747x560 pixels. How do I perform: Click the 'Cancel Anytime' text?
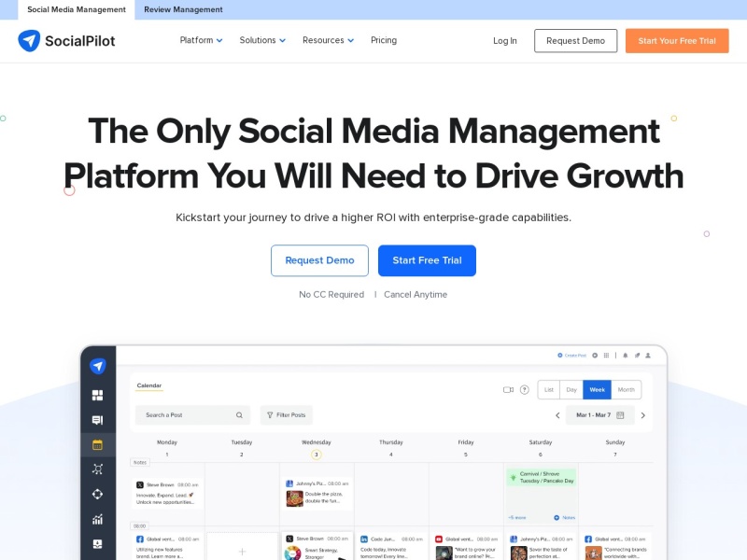coord(416,295)
